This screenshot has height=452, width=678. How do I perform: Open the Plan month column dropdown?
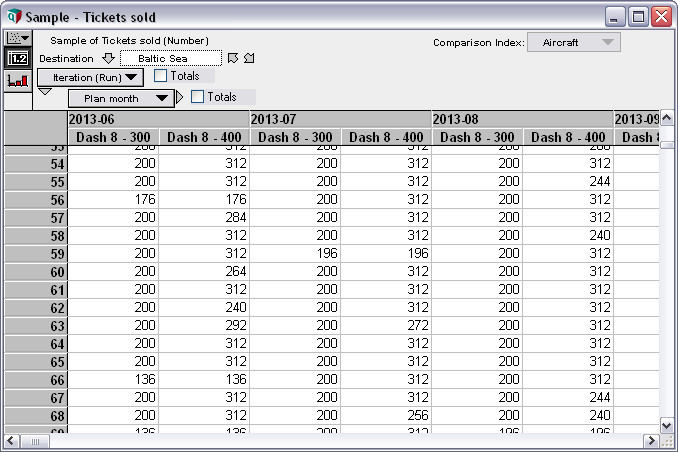click(121, 98)
